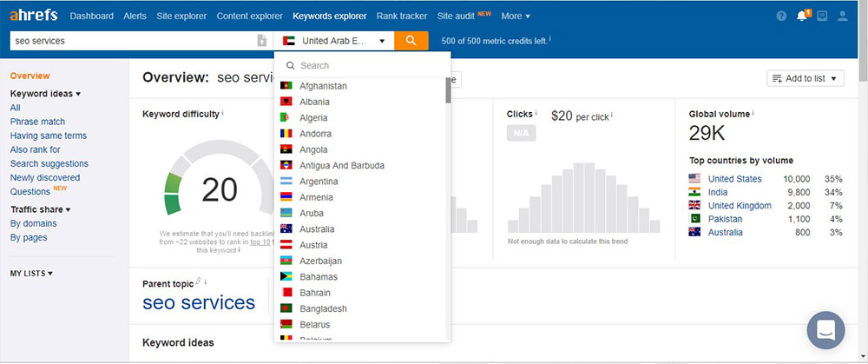Open Search suggestions link
This screenshot has width=868, height=364.
(x=49, y=163)
